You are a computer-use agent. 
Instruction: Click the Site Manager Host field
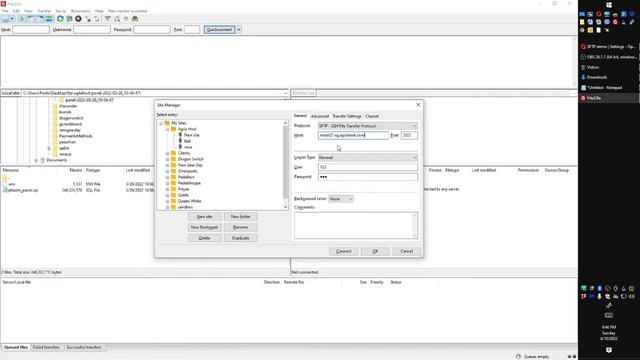click(x=353, y=135)
